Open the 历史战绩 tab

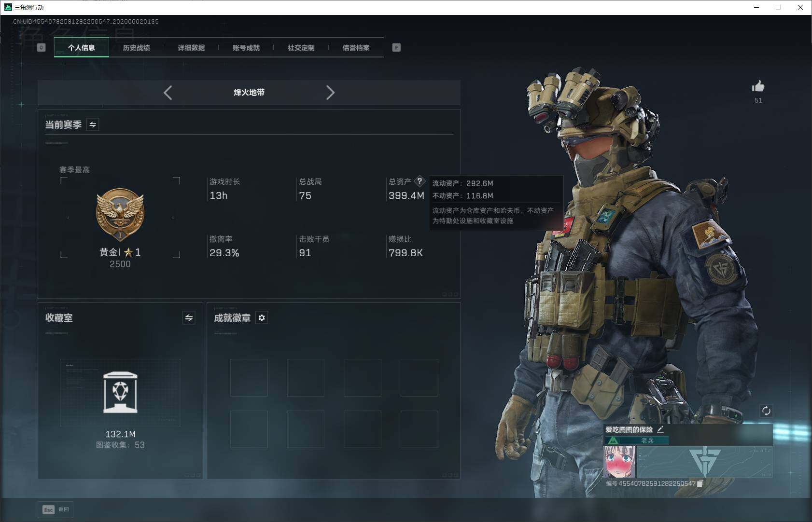point(137,47)
